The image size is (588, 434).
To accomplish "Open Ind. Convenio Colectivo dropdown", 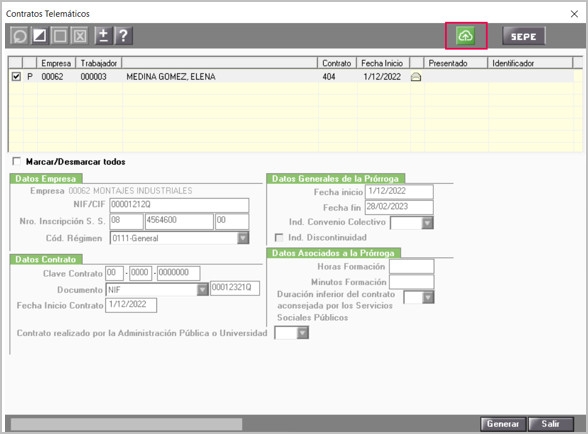I will tap(428, 223).
